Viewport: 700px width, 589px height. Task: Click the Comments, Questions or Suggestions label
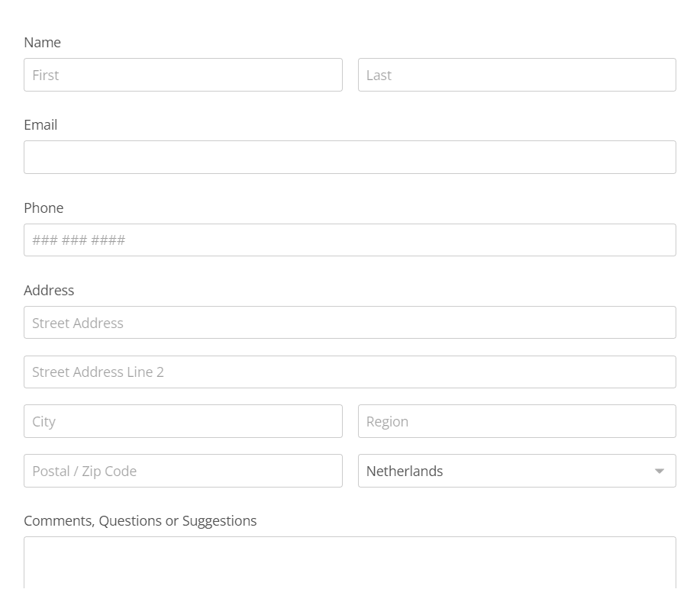coord(140,520)
